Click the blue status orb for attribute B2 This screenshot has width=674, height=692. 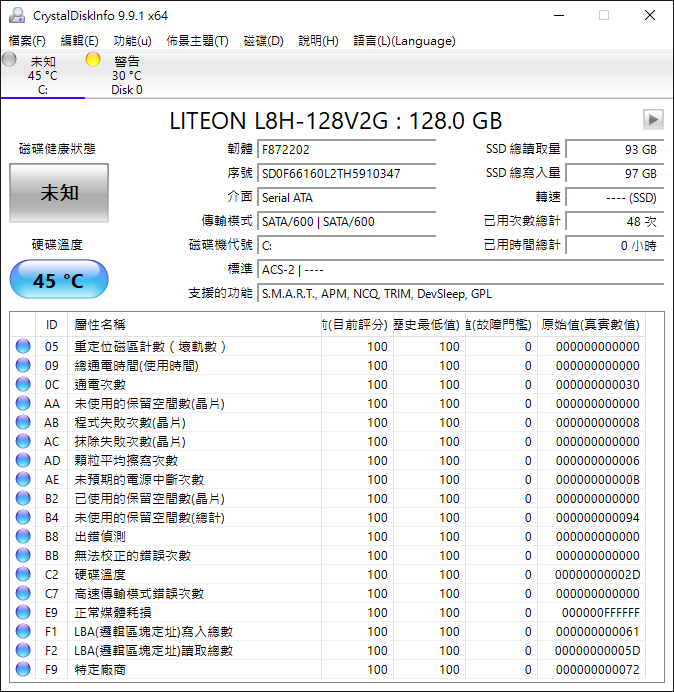pos(23,498)
